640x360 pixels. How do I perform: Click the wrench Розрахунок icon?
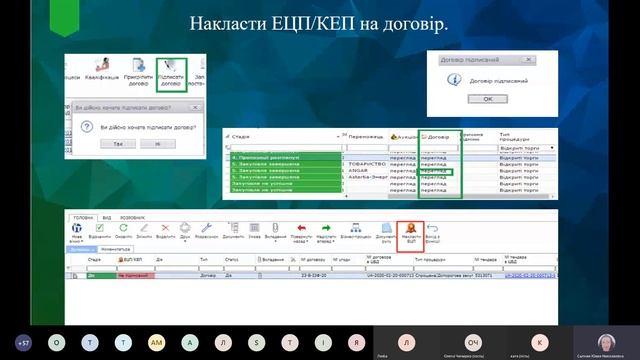[207, 228]
